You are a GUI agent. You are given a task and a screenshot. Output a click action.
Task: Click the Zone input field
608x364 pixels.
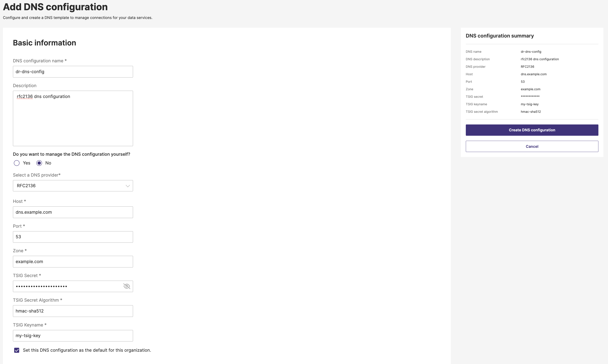point(73,262)
